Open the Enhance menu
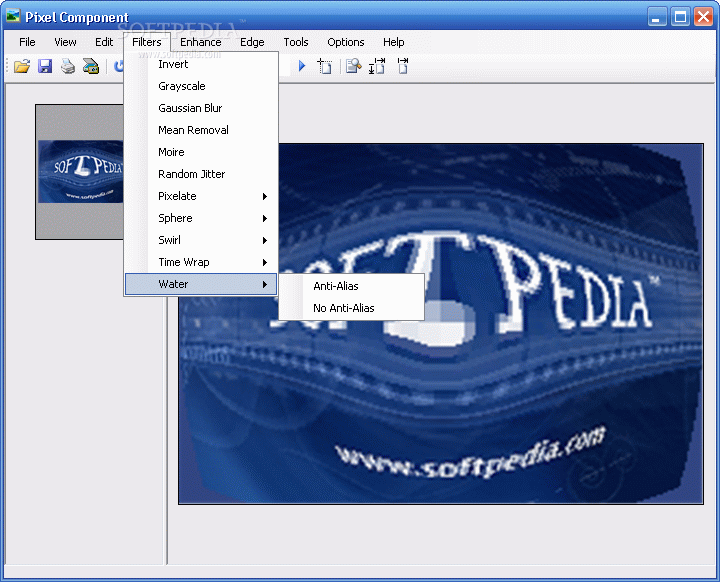 tap(201, 42)
